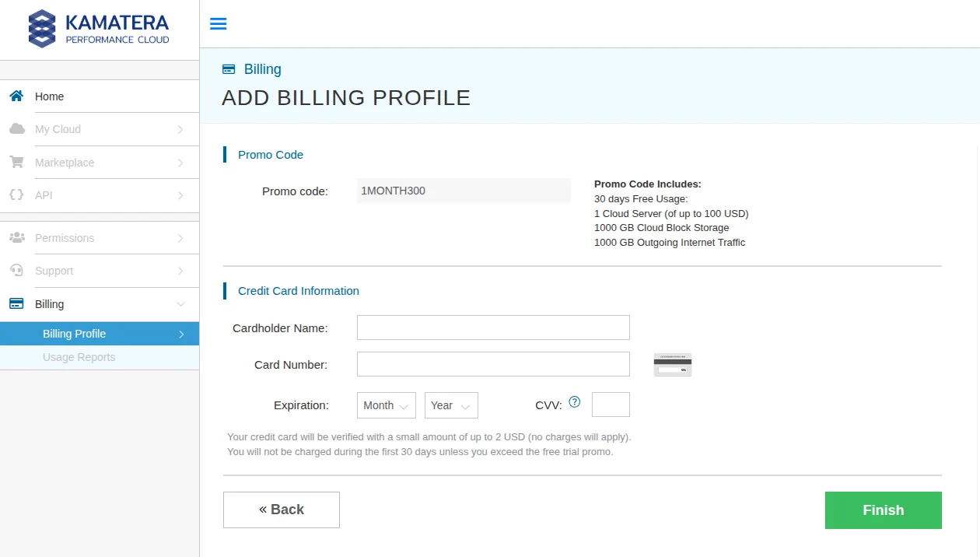Viewport: 980px width, 557px height.
Task: Click the Back button
Action: point(282,510)
